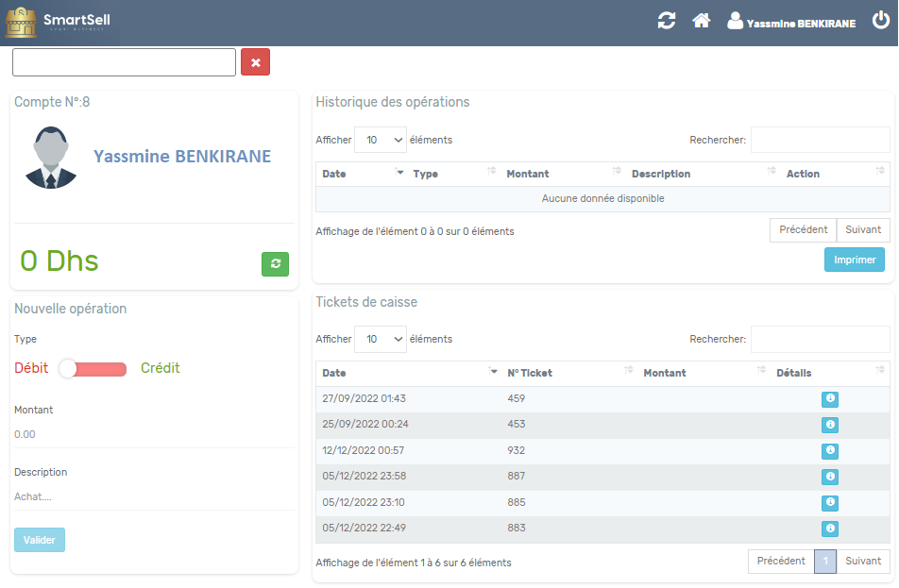Sort operations history by Type
The height and width of the screenshot is (588, 899).
453,174
